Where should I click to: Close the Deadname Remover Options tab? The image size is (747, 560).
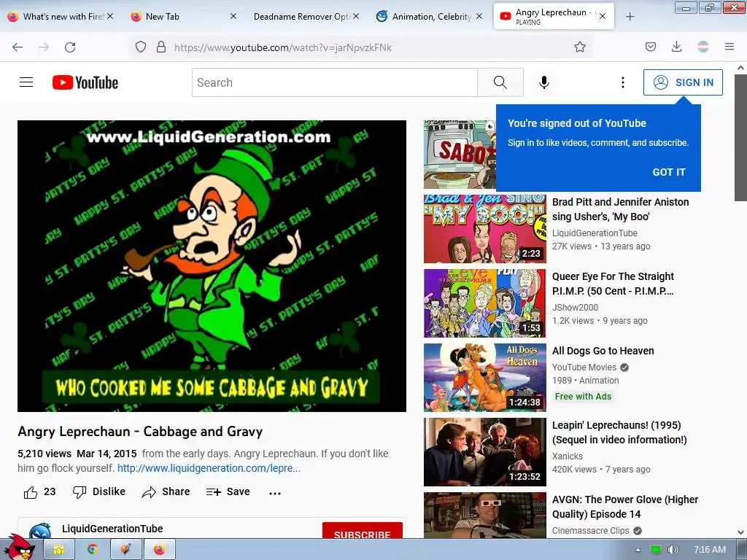click(x=356, y=16)
